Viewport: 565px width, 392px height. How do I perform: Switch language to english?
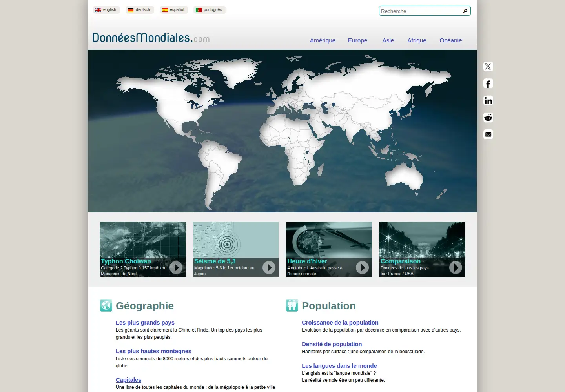tap(107, 10)
